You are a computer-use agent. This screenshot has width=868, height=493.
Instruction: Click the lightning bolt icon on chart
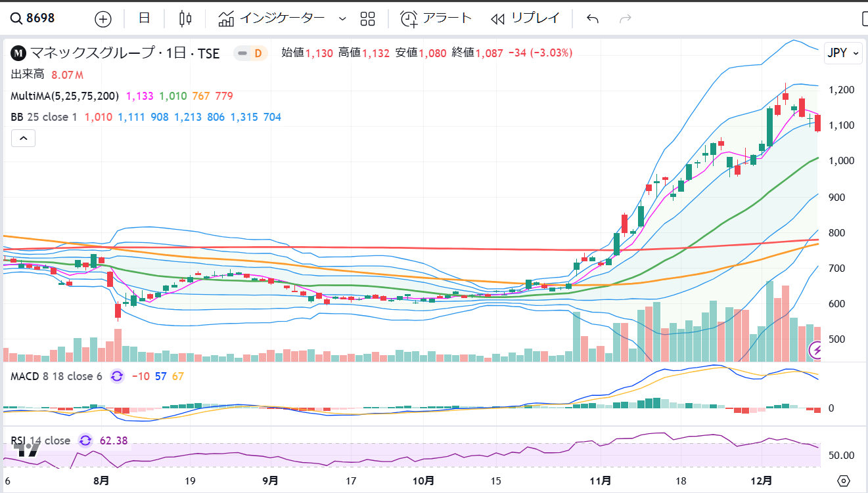817,351
